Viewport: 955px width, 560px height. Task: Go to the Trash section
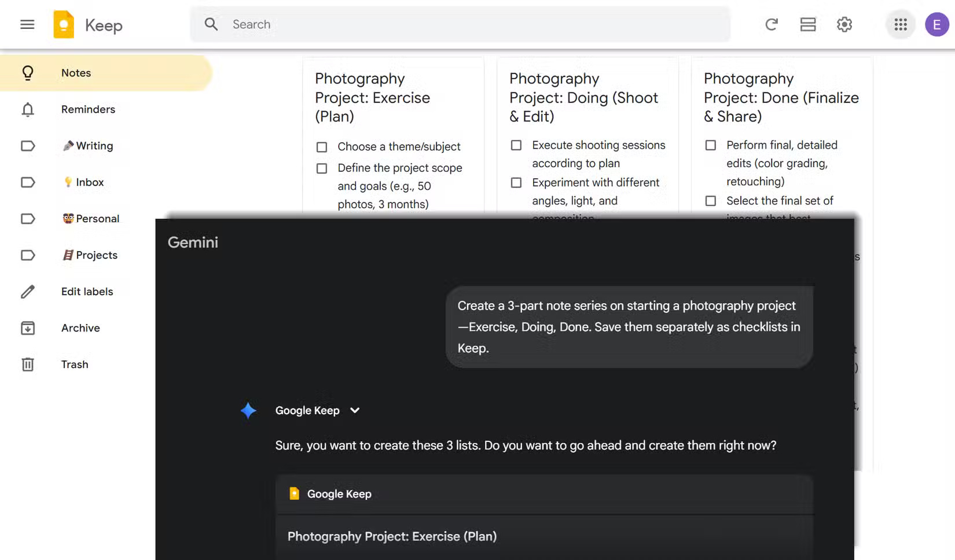[x=74, y=364]
